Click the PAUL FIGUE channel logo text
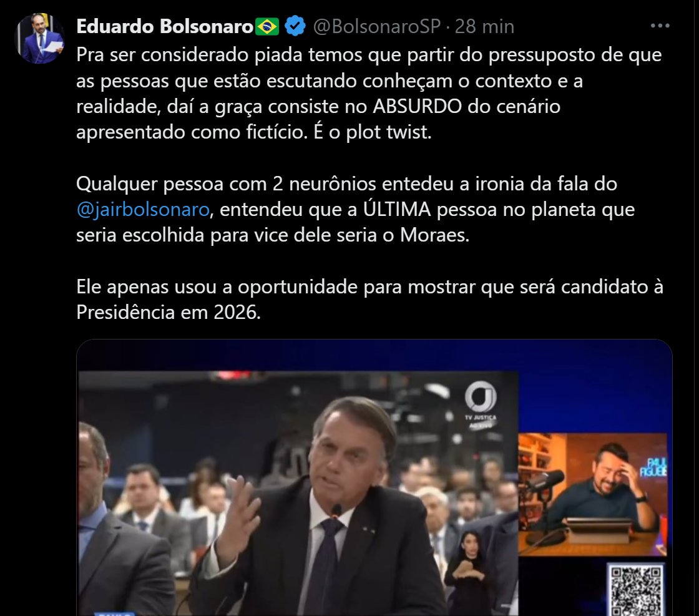 (x=653, y=467)
